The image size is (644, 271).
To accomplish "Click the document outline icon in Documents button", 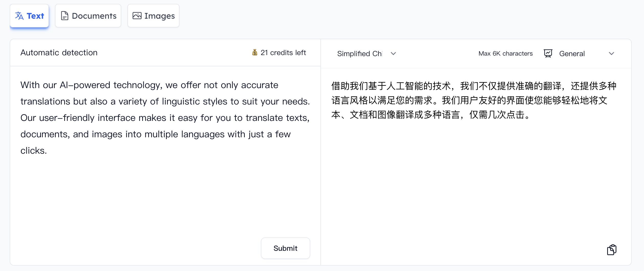I will [x=65, y=16].
